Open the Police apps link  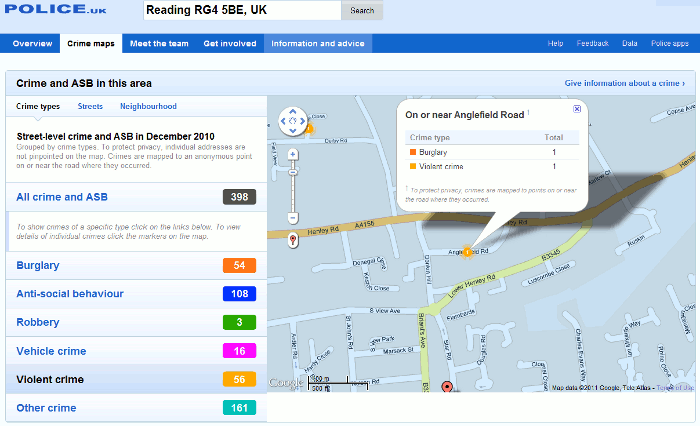tap(670, 43)
